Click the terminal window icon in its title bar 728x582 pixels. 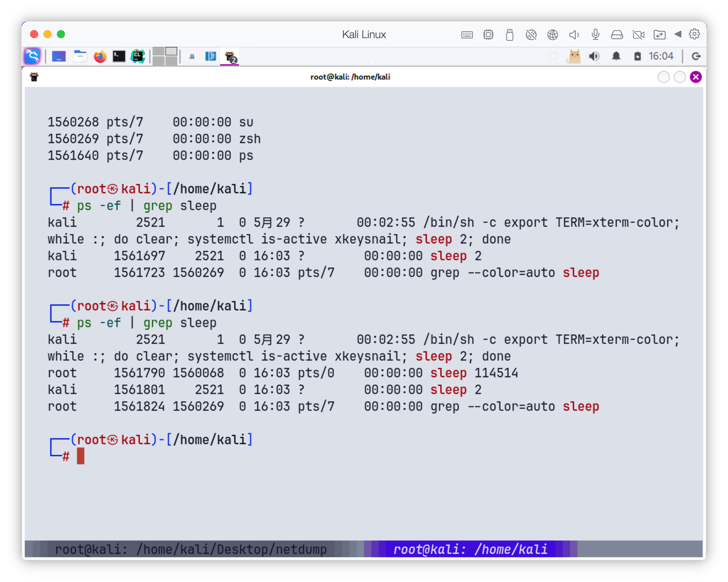[x=34, y=77]
